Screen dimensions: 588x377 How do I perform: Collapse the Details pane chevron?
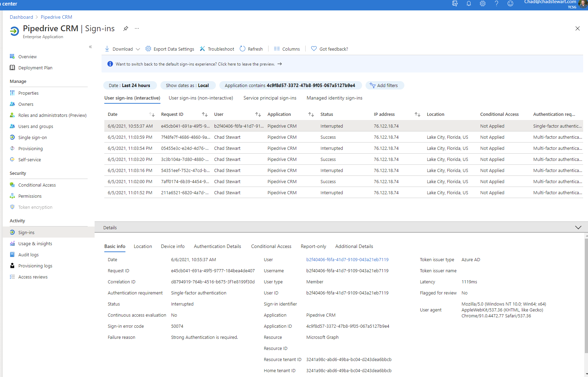tap(578, 228)
